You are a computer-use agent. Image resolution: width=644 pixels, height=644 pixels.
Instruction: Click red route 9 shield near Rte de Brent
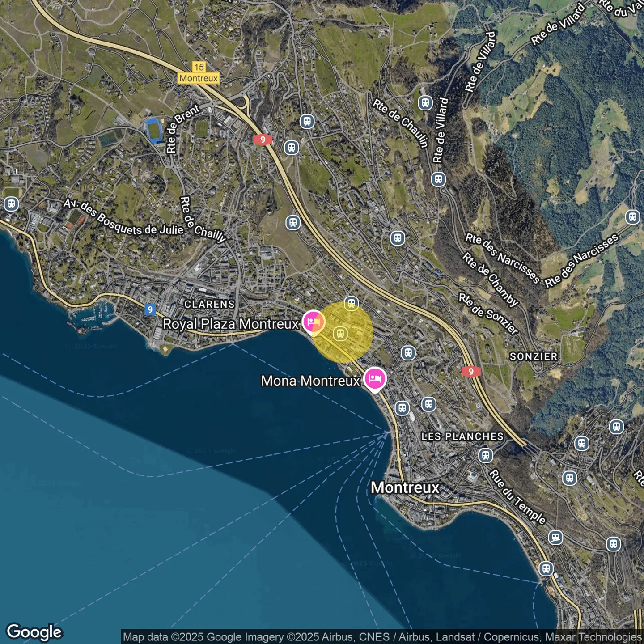263,140
